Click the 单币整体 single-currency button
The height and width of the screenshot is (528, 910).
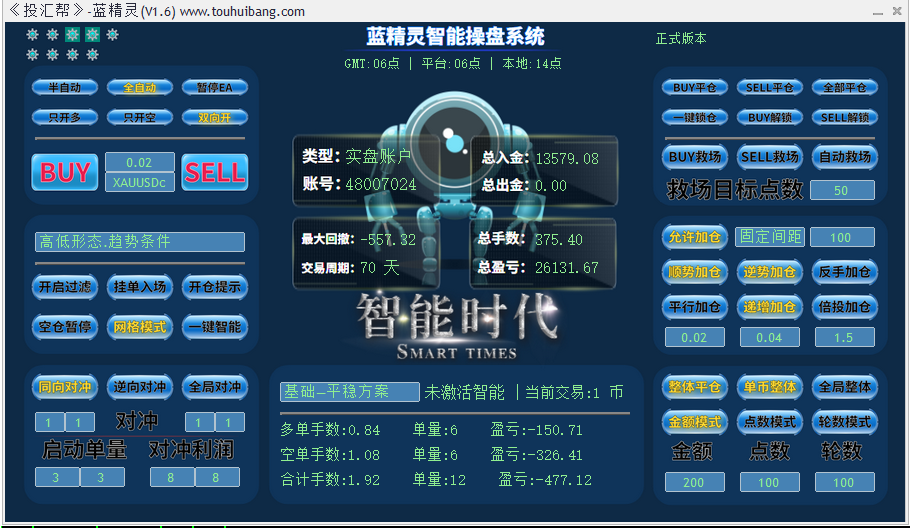[770, 387]
